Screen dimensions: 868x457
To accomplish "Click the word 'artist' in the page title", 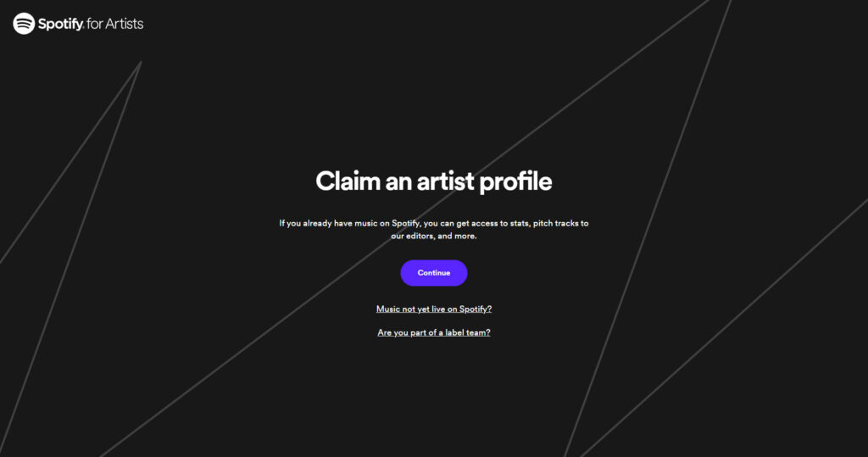I will pos(445,181).
